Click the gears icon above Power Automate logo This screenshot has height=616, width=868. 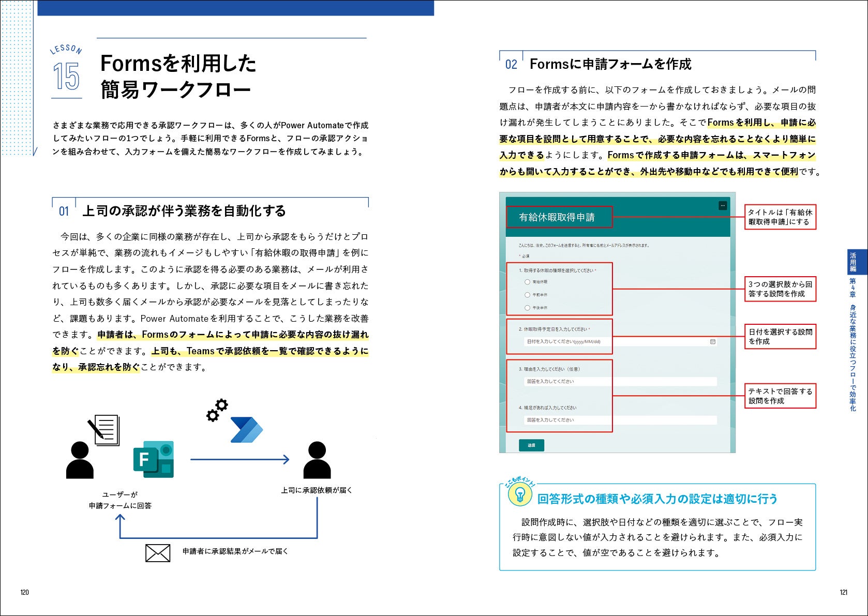tap(217, 410)
